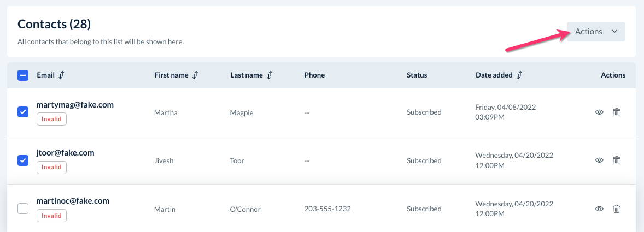The height and width of the screenshot is (232, 644).
Task: View contact martymag@fake.com with eye icon
Action: coord(599,112)
